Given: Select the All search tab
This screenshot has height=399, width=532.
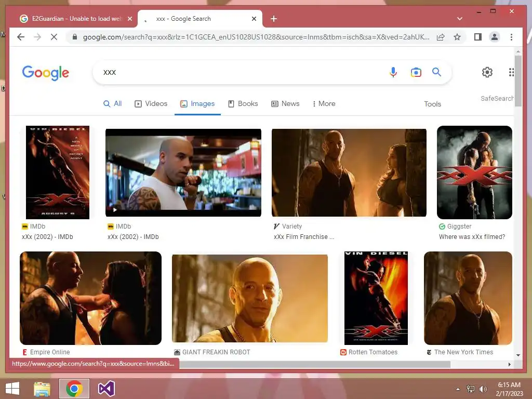Looking at the screenshot, I should pyautogui.click(x=112, y=104).
